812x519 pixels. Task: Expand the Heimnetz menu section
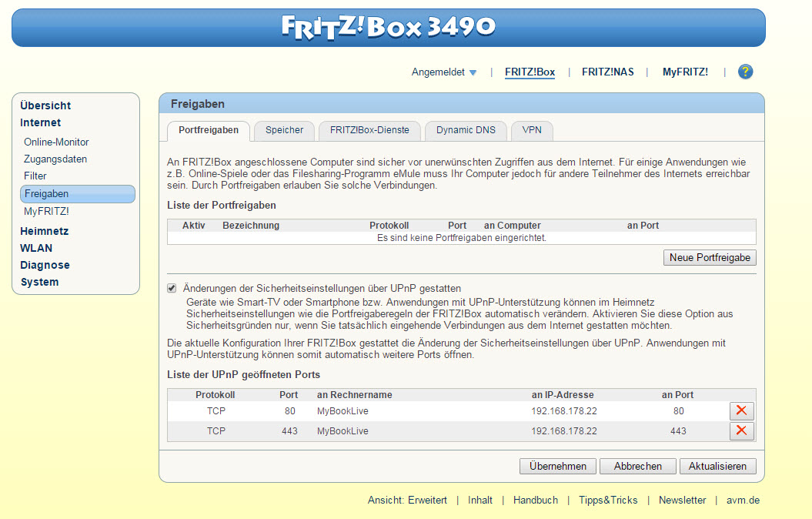tap(44, 231)
